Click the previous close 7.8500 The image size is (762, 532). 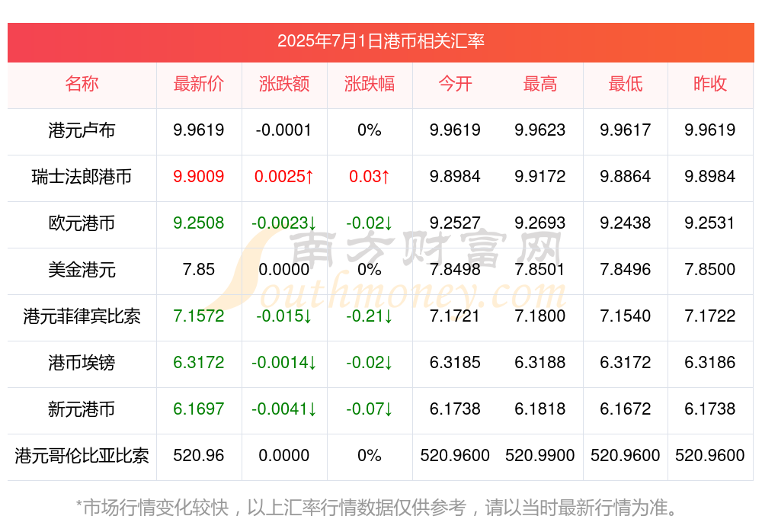pyautogui.click(x=710, y=269)
